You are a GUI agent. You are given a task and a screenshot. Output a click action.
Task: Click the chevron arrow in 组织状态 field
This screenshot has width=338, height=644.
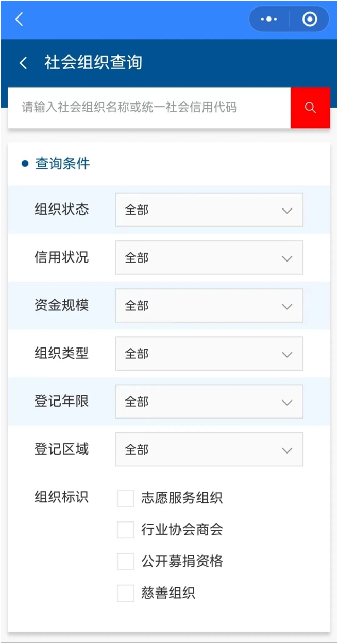287,210
